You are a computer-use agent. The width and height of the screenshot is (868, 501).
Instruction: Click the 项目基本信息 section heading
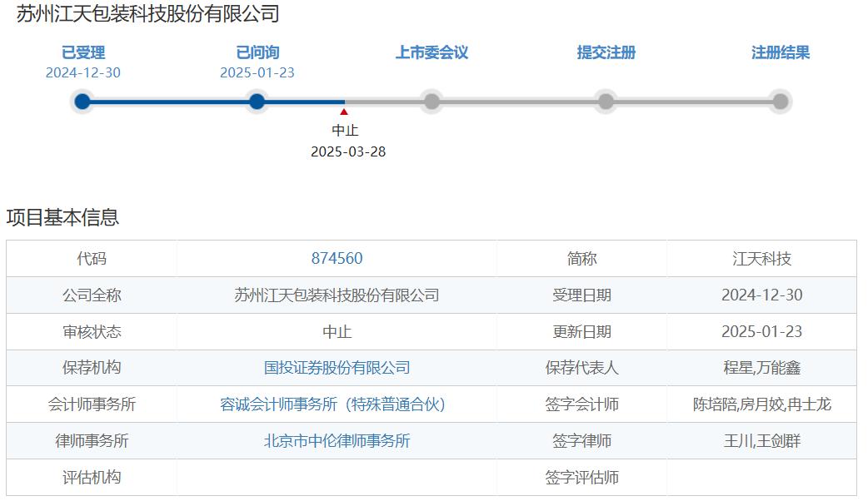pyautogui.click(x=62, y=217)
